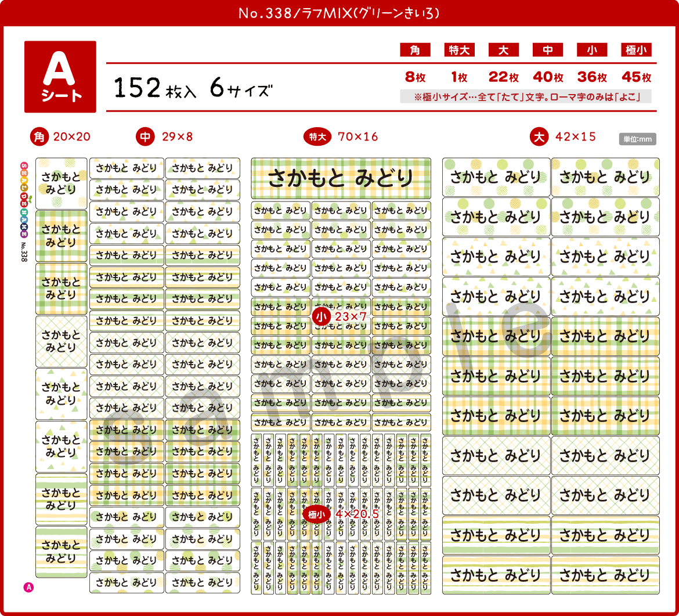This screenshot has width=679, height=616.
Task: Select the 中 size header label
Action: tap(548, 50)
